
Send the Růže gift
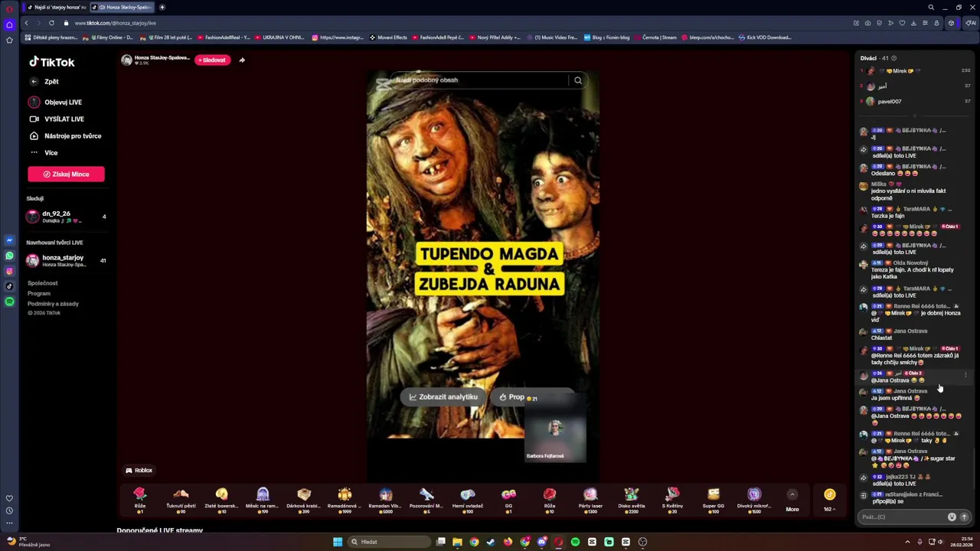140,500
